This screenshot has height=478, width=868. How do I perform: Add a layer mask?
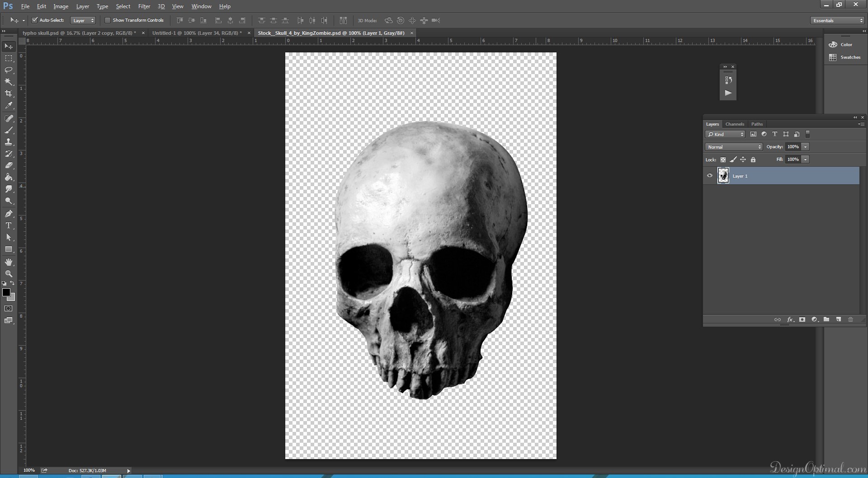click(x=802, y=319)
